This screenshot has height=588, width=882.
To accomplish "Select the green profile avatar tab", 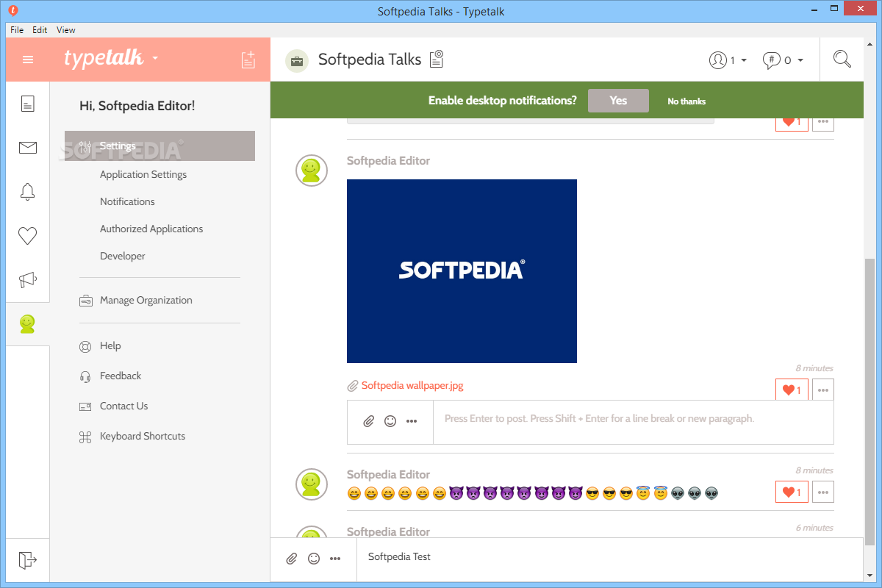I will point(28,324).
